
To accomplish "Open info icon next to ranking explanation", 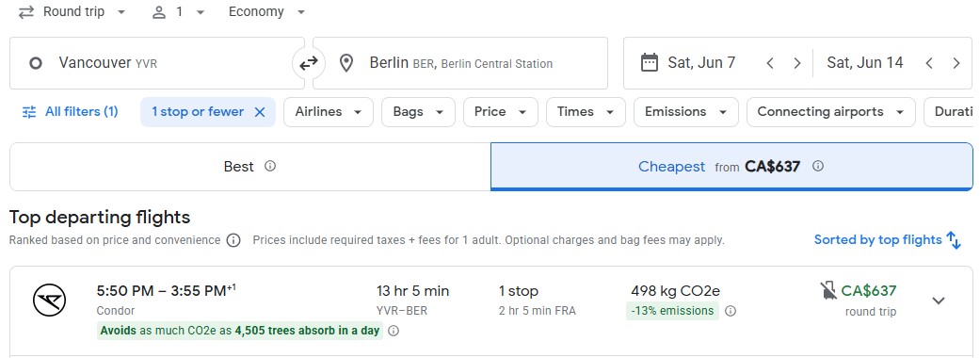I will pos(233,240).
